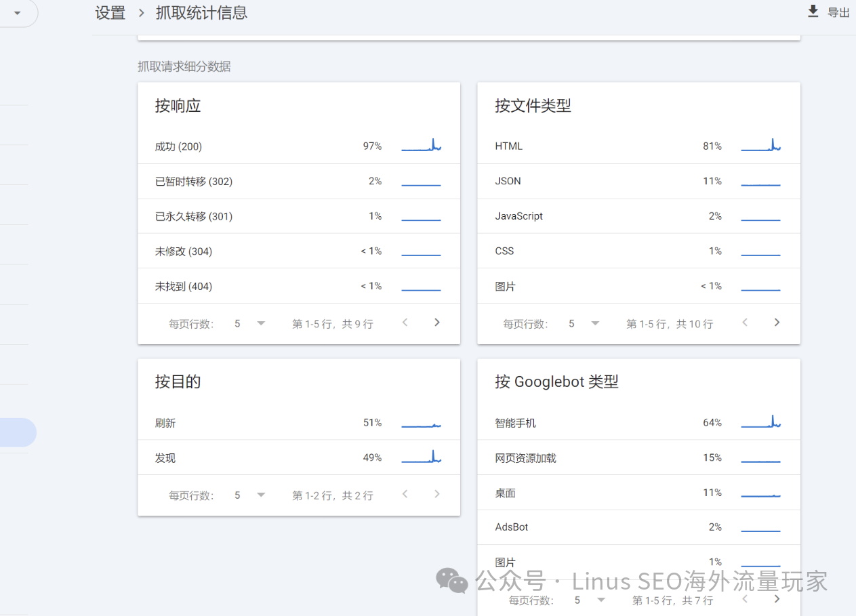Expand the dropdown arrow at top left
This screenshot has width=856, height=616.
17,13
